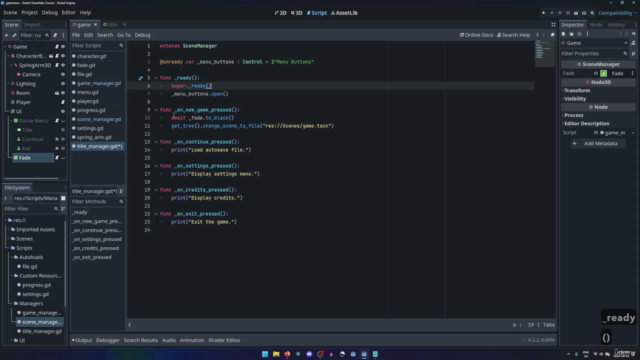Fold the _on_settings_pressed function

[x=156, y=166]
